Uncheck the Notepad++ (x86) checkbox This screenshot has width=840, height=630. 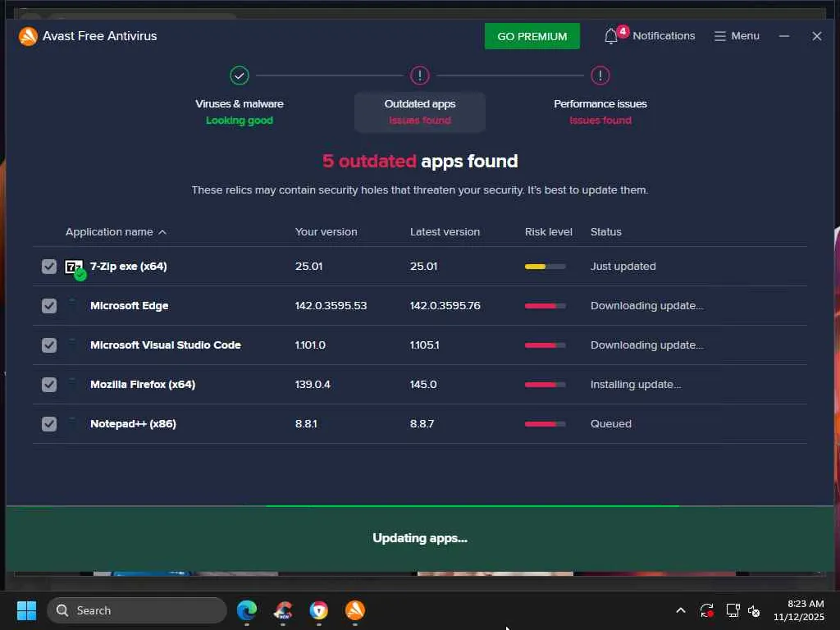(x=48, y=424)
